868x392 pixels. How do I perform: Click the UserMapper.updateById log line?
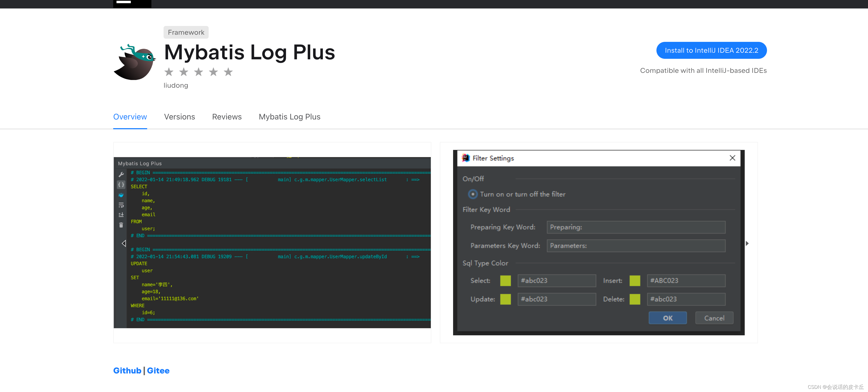[275, 257]
